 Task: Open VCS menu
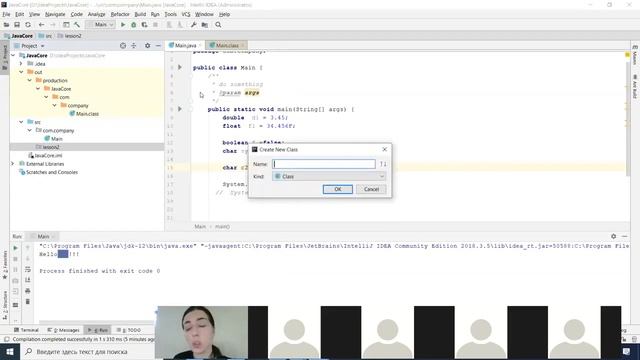[x=186, y=14]
